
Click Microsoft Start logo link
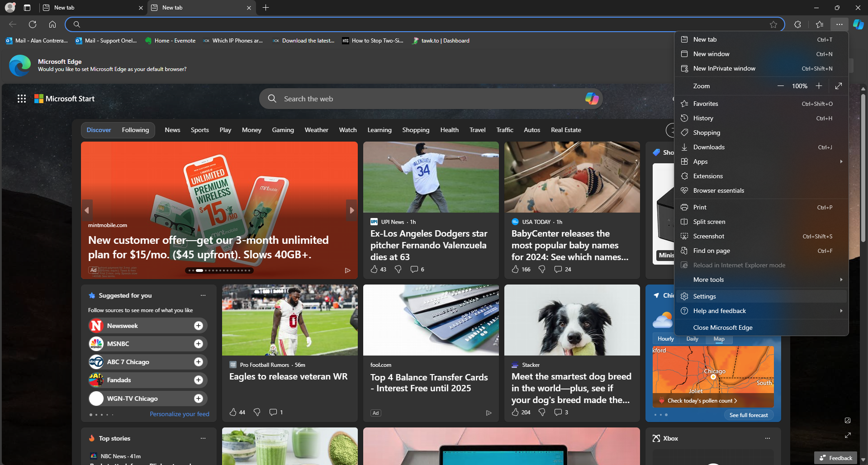[65, 99]
